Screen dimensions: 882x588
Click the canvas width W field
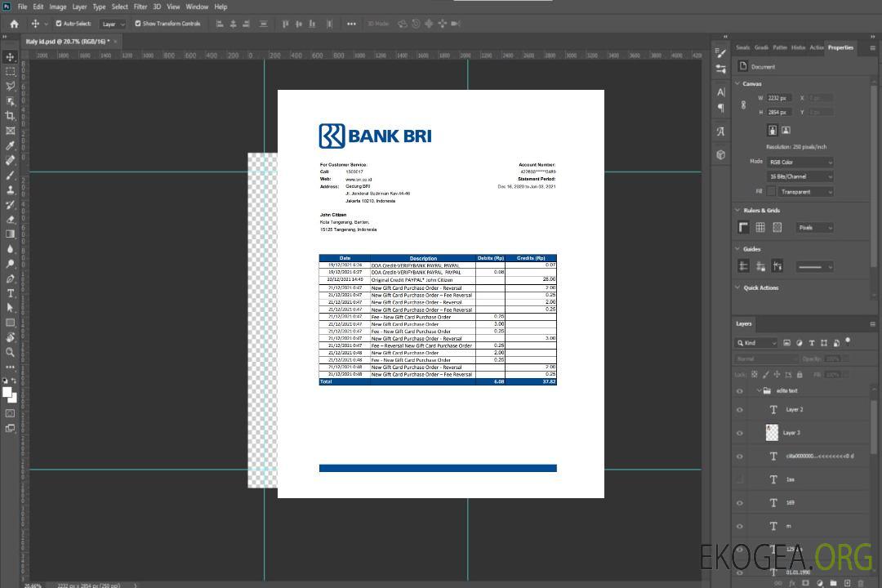tap(779, 98)
